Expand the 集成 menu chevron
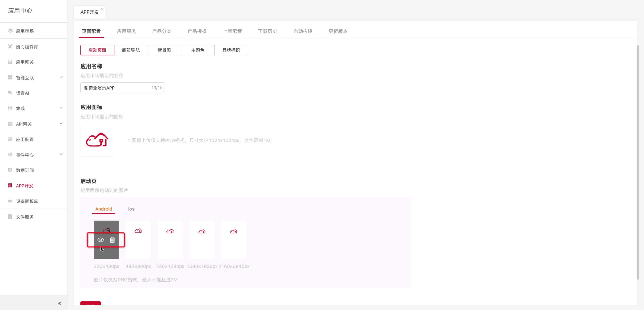Screen dimensions: 644x310 61,108
